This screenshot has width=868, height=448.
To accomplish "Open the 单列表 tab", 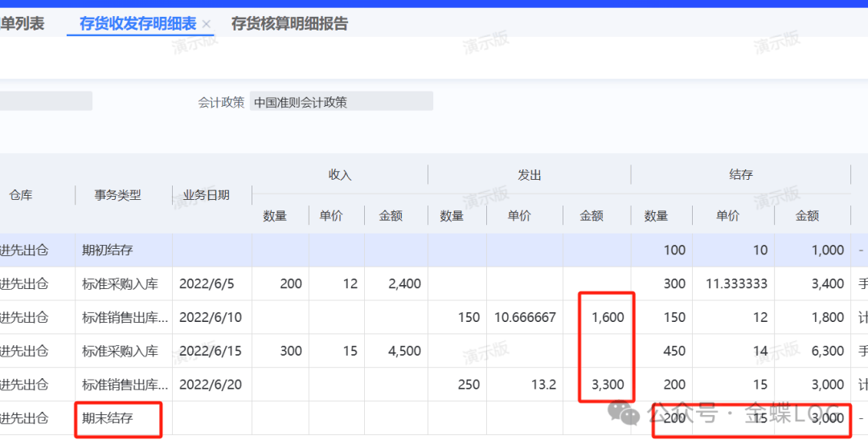I will click(x=22, y=23).
